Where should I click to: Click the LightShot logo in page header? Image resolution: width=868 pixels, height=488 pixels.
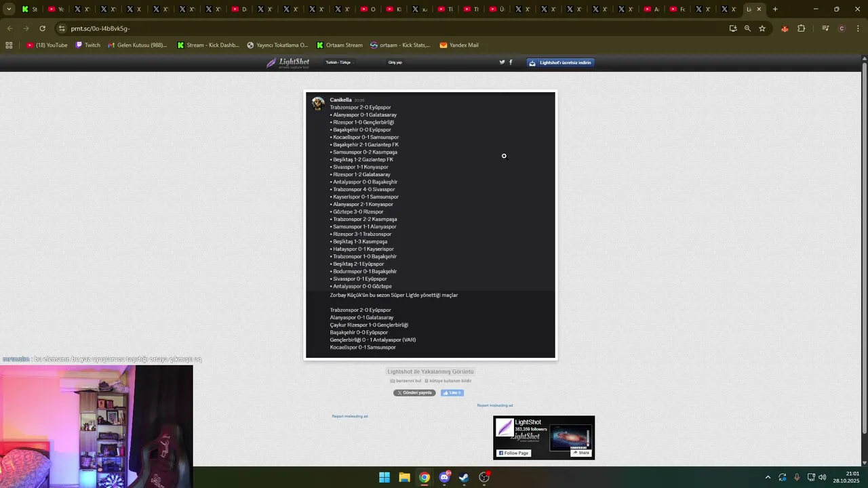click(x=288, y=62)
